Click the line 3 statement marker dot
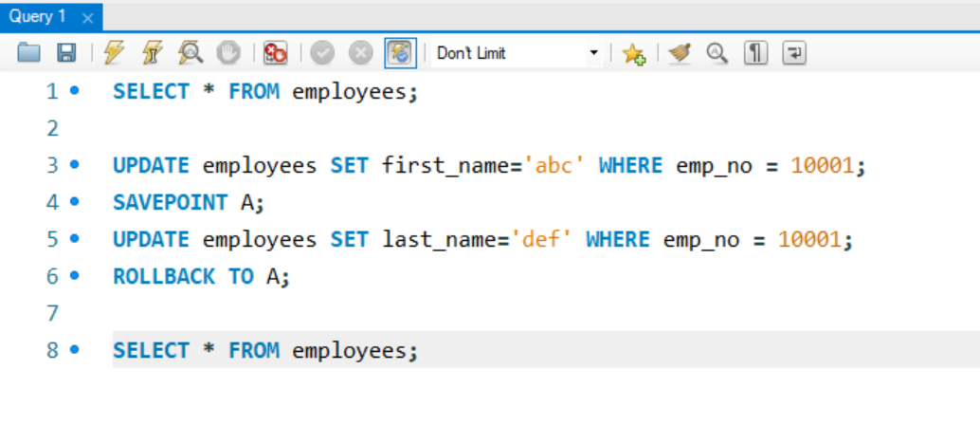The image size is (980, 425). coord(75,165)
